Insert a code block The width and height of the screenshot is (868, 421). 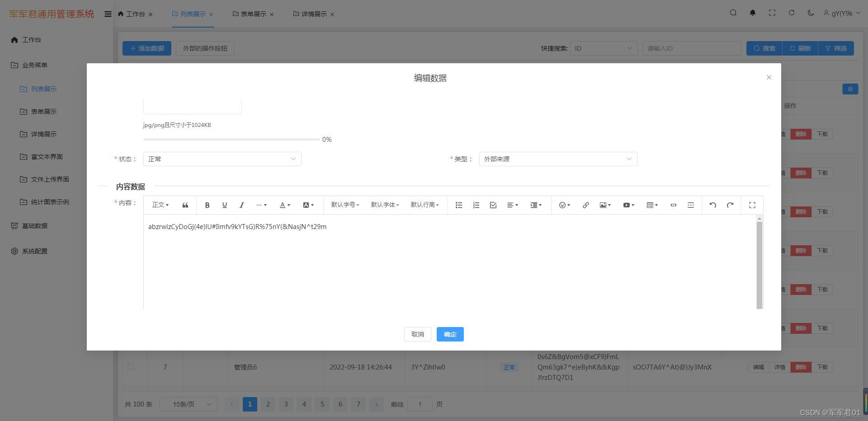(x=673, y=205)
